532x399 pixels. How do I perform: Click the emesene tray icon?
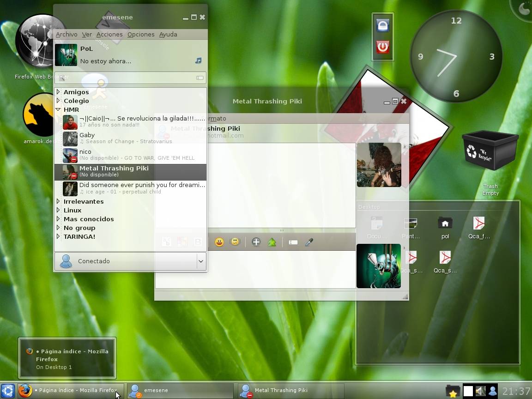[492, 391]
